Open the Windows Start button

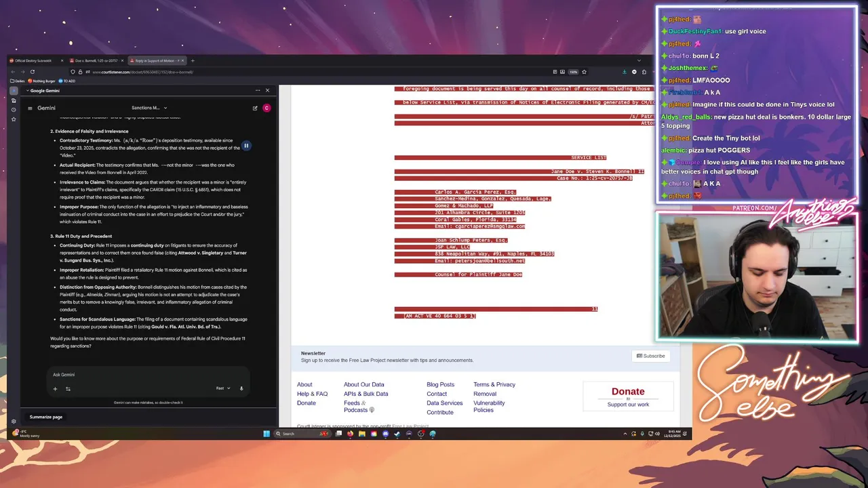click(267, 434)
